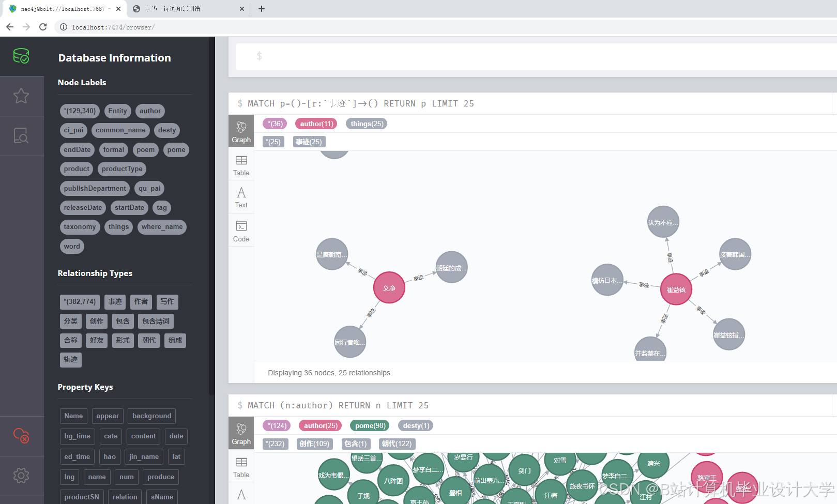The image size is (837, 504).
Task: Go back with the browser back arrow
Action: (10, 27)
